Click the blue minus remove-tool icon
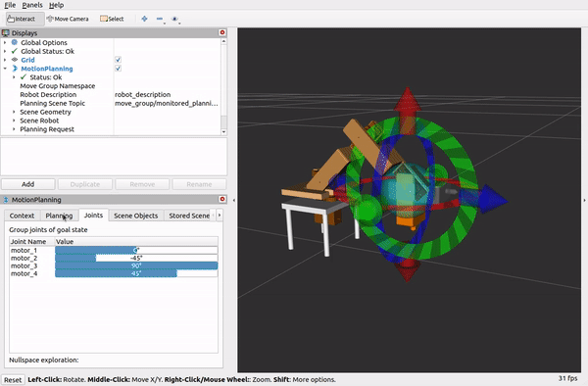The height and width of the screenshot is (386, 588). (160, 19)
